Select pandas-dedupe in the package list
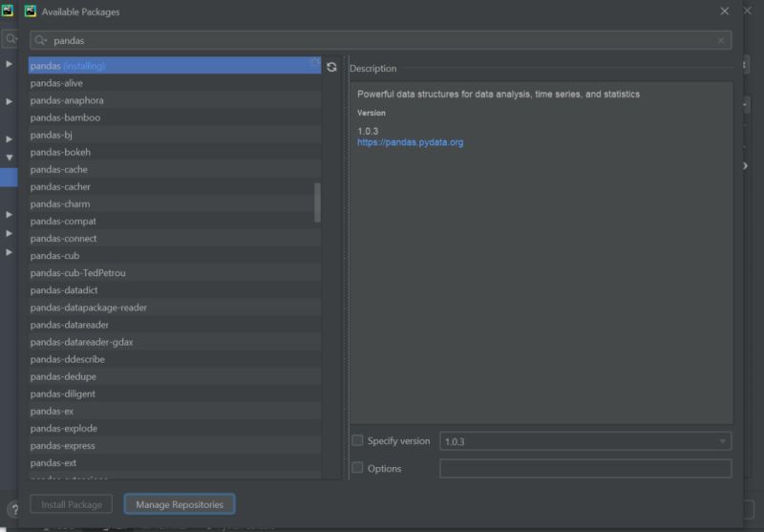764x532 pixels. (x=175, y=376)
